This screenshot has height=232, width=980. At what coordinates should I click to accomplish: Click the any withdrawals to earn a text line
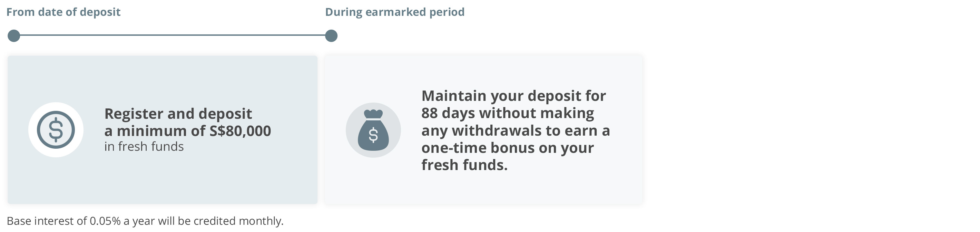coord(516,130)
